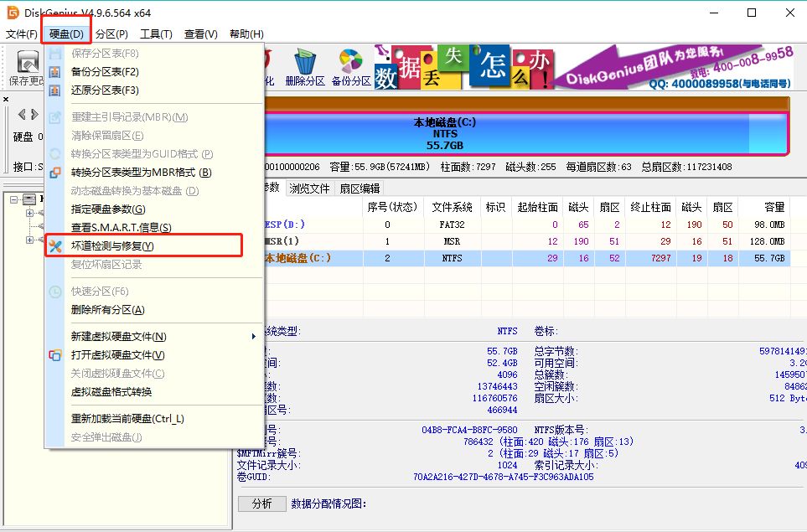
Task: Select the 本地磁盘(C:) table row
Action: [x=527, y=258]
